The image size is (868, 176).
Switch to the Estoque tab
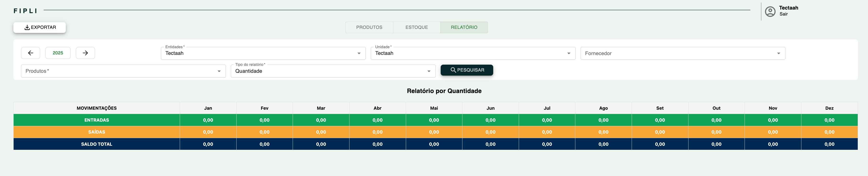[x=417, y=27]
